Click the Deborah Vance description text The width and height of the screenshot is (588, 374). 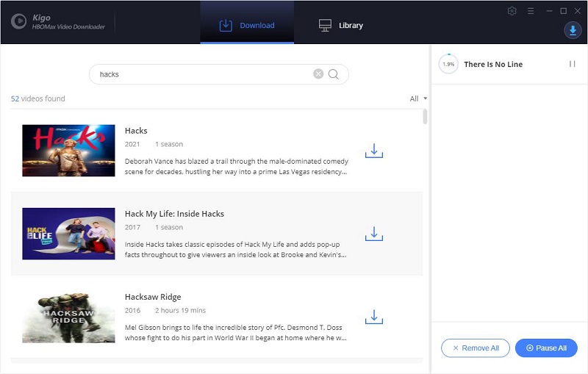[236, 166]
